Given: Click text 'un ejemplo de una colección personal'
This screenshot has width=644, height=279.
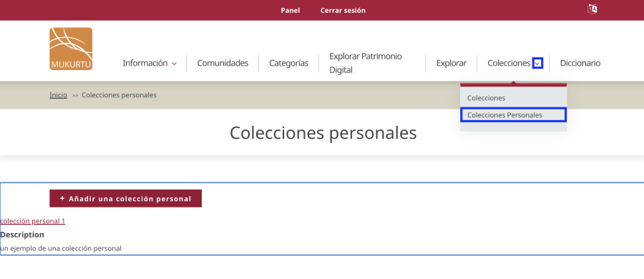Looking at the screenshot, I should [61, 248].
